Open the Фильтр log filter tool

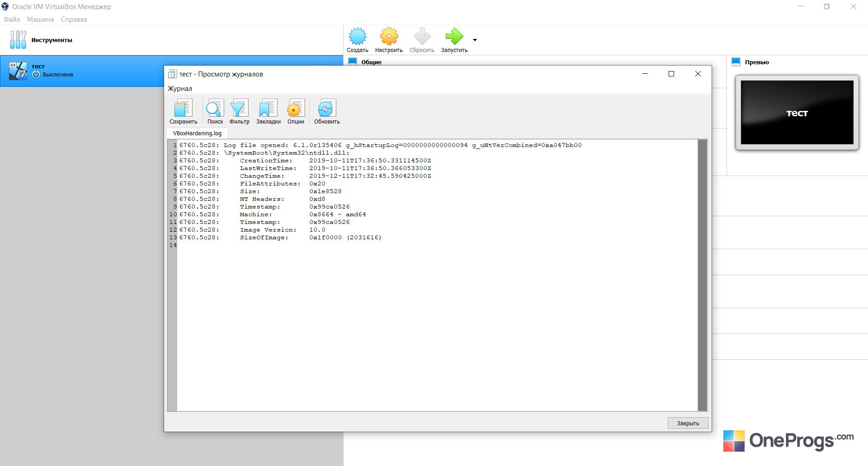click(239, 111)
